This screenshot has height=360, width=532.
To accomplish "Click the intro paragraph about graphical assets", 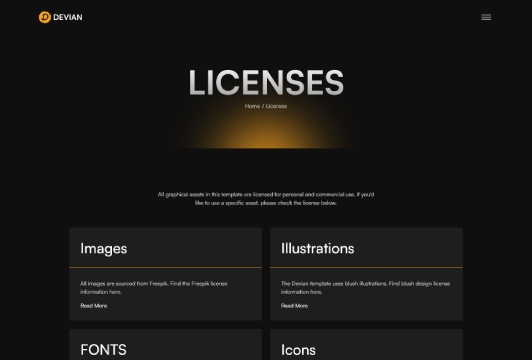I will [266, 199].
